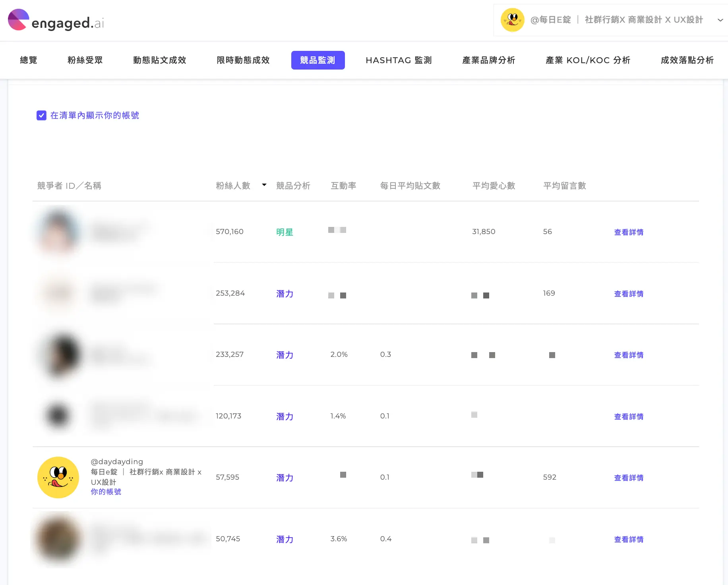Click the engaged.ai logo
The image size is (728, 585).
click(x=56, y=20)
